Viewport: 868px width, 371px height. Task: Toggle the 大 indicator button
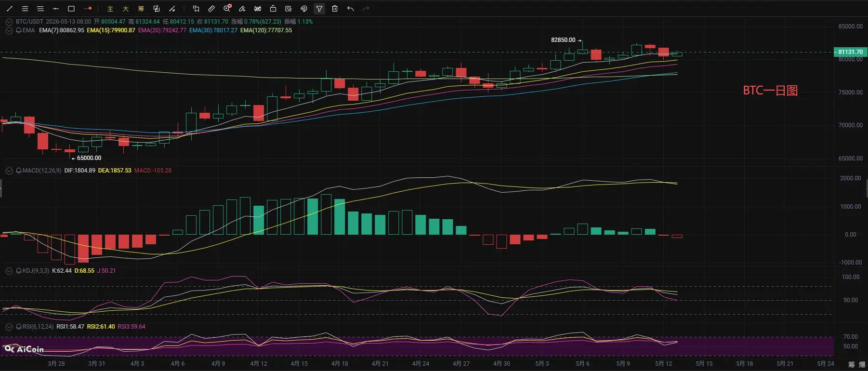[x=126, y=9]
